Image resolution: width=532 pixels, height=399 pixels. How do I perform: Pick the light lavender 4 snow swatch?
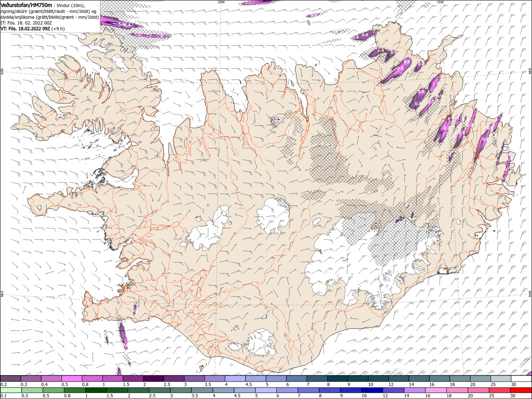point(235,379)
